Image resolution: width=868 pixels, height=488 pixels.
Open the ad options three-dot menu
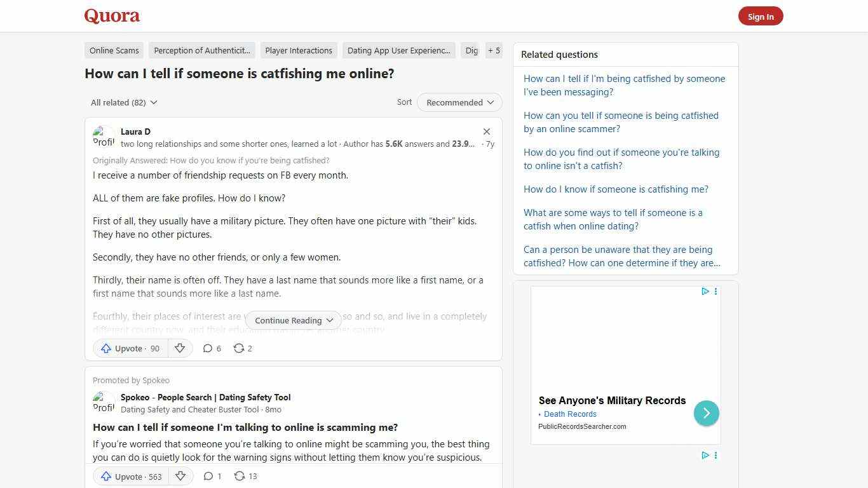pyautogui.click(x=715, y=291)
